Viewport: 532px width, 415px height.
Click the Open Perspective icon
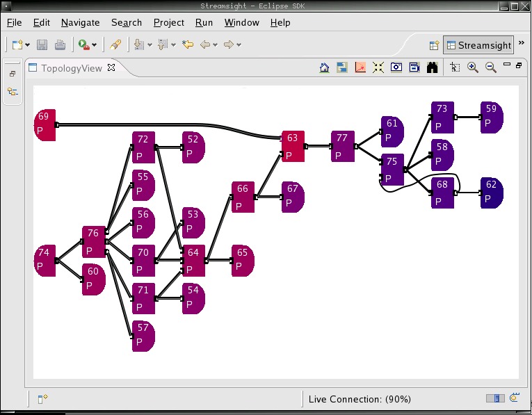[x=434, y=45]
